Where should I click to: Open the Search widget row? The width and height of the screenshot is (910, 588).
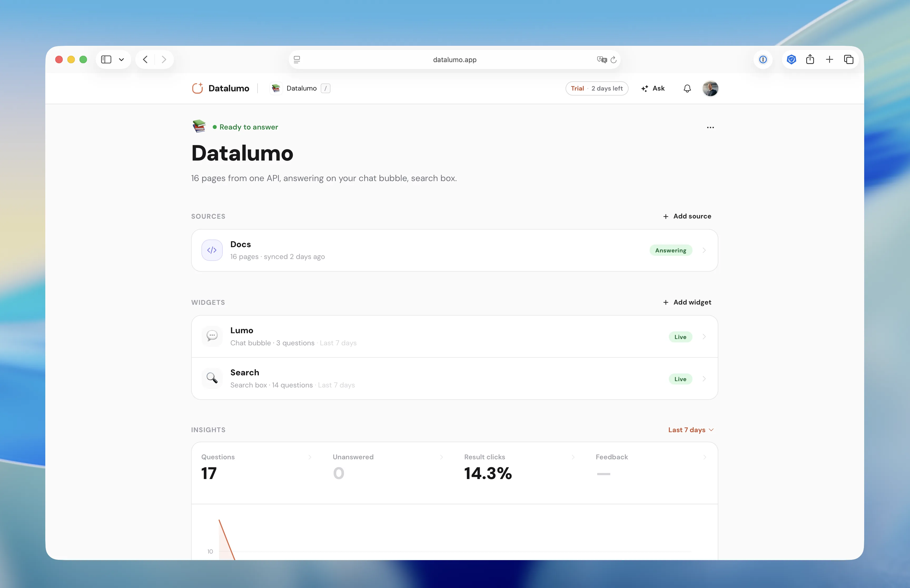point(454,378)
